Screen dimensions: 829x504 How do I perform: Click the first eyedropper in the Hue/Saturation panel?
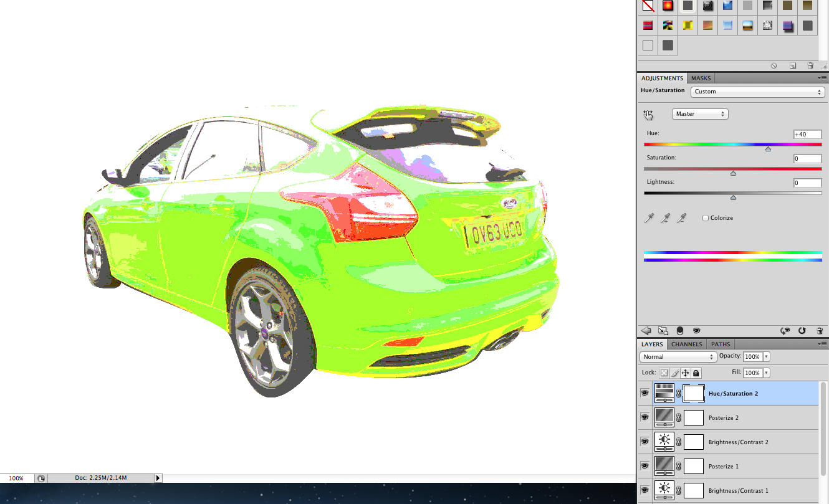pyautogui.click(x=648, y=218)
